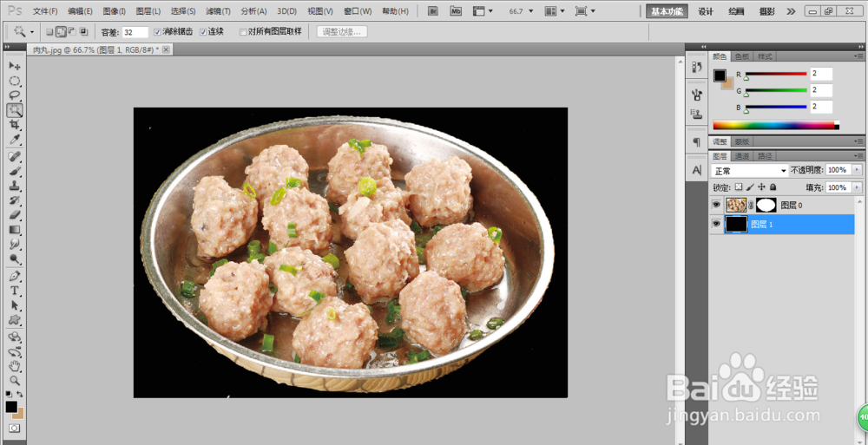The image size is (868, 445).
Task: Select the Eyedropper tool
Action: pos(15,139)
